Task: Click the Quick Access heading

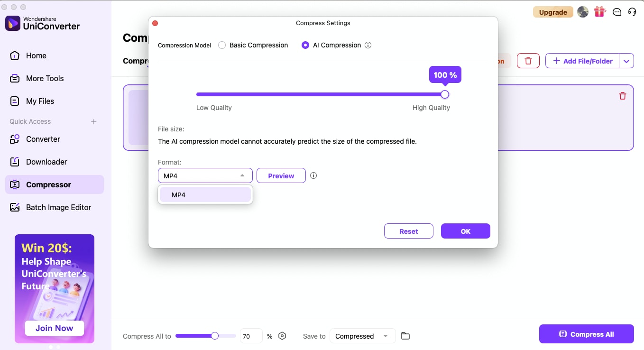Action: click(x=30, y=121)
